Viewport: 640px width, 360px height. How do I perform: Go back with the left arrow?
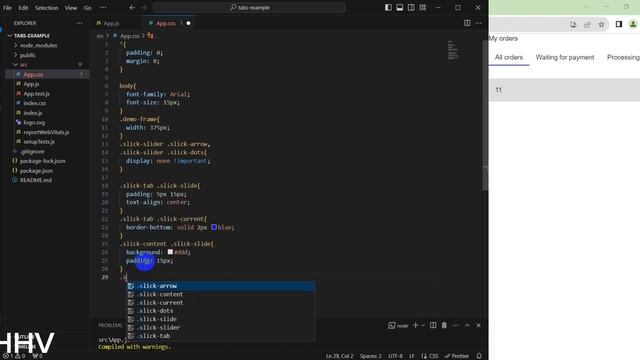(x=132, y=7)
